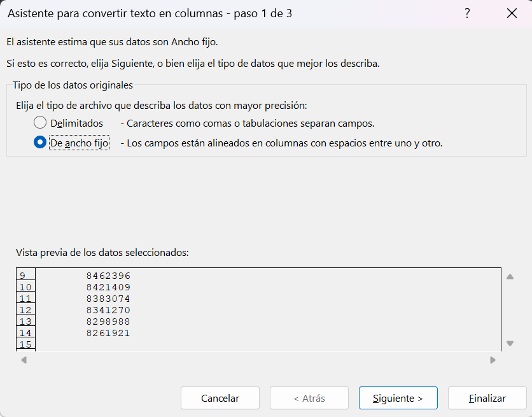Select the Delimitados radio button
Image resolution: width=532 pixels, height=417 pixels.
click(x=40, y=123)
